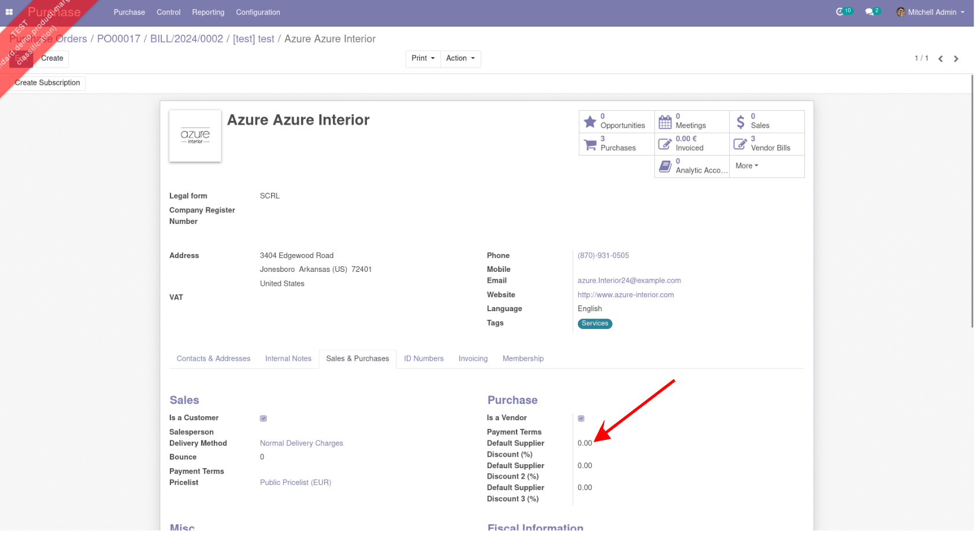The width and height of the screenshot is (980, 534).
Task: Click the Azure Interior logo thumbnail
Action: pyautogui.click(x=195, y=136)
